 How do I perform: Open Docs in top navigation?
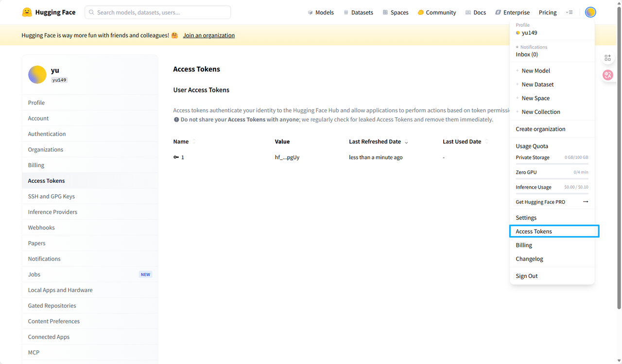476,12
